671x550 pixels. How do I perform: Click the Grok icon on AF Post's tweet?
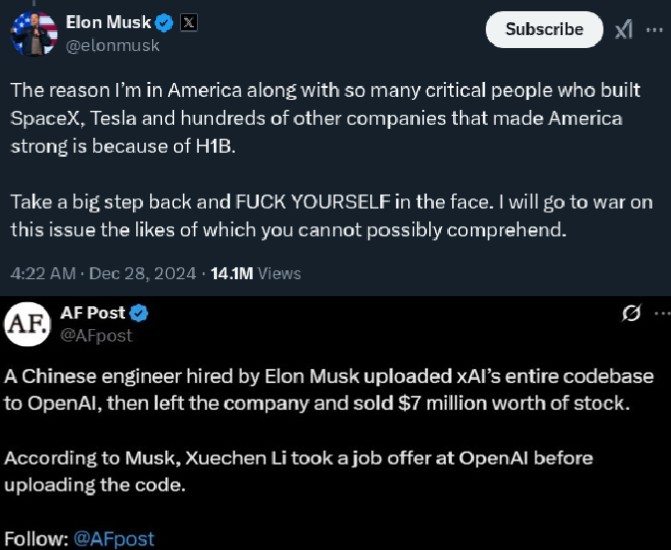point(631,314)
